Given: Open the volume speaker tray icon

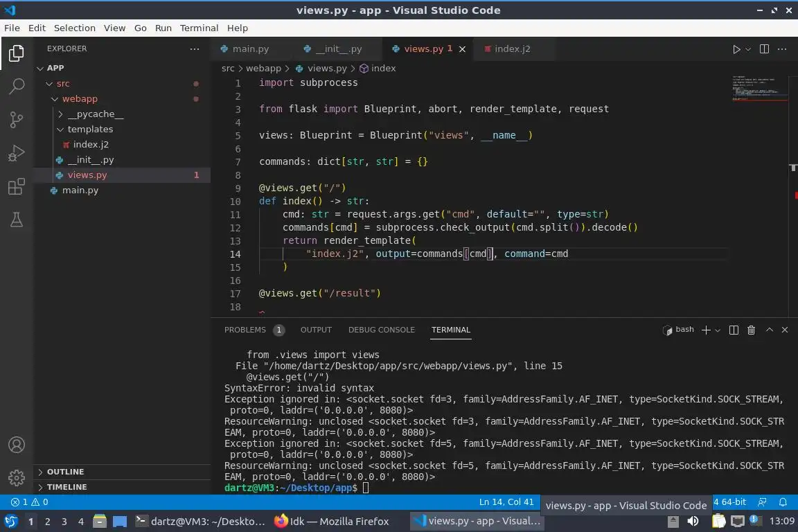Looking at the screenshot, I should click(693, 522).
